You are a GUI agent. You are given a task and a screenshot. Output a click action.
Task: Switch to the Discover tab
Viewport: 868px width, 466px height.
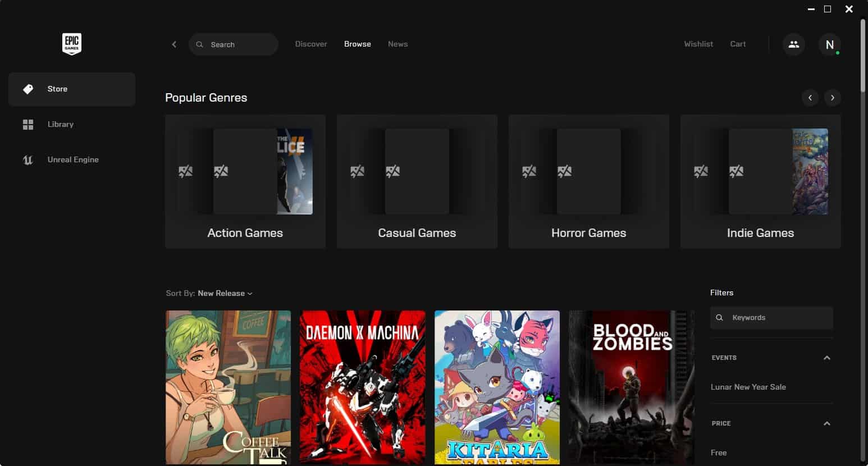(x=311, y=44)
